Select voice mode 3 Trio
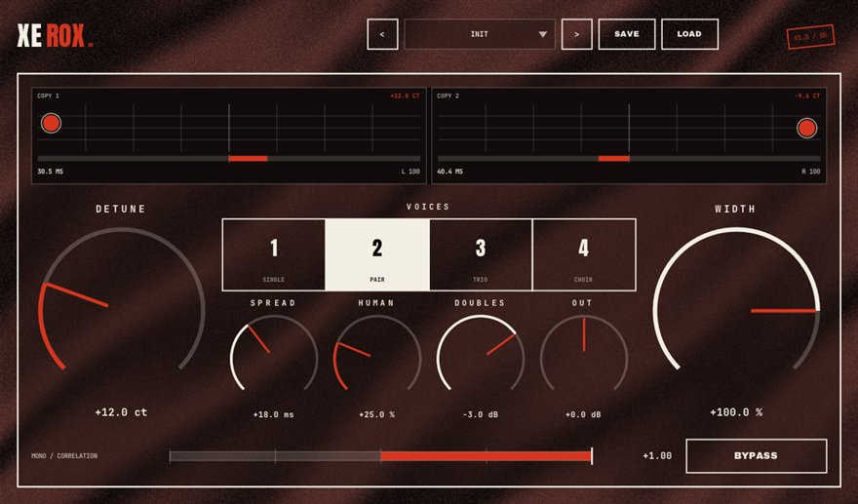Viewport: 858px width, 504px height. point(481,254)
